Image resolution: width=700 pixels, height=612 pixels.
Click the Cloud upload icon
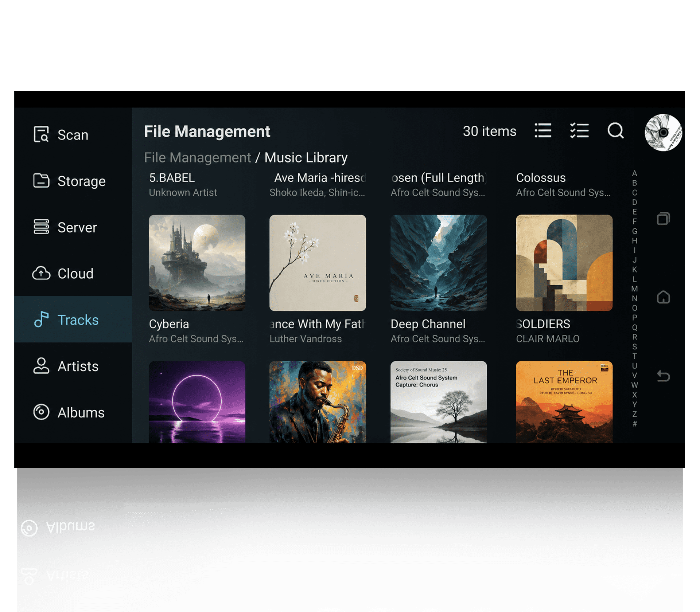41,273
